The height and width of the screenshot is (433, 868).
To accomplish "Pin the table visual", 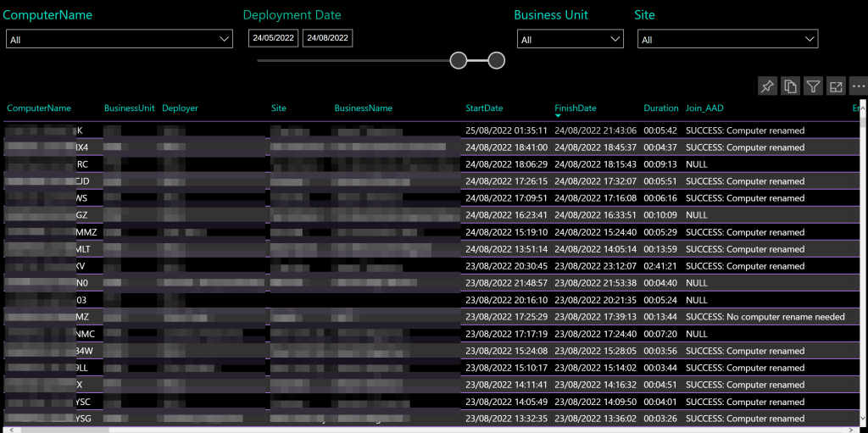I will 767,86.
